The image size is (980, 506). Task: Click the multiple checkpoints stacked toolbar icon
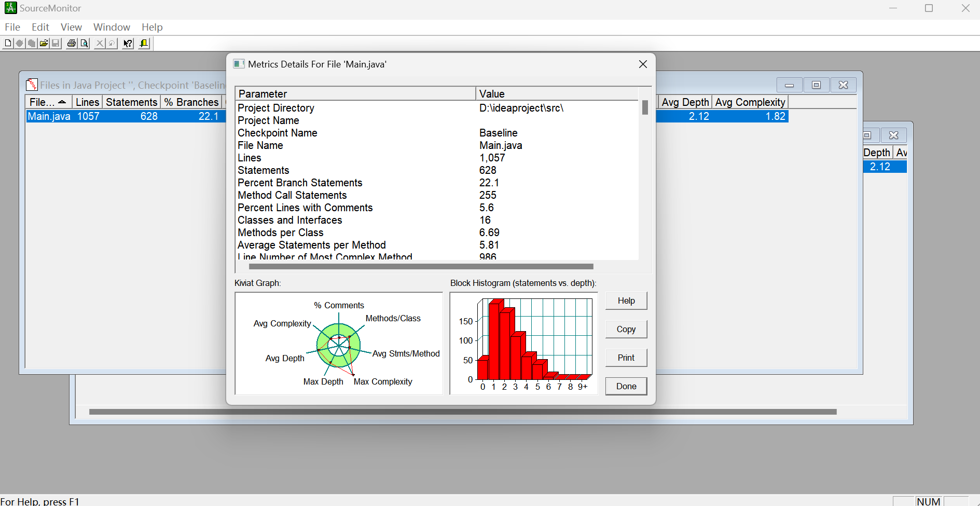coord(32,44)
